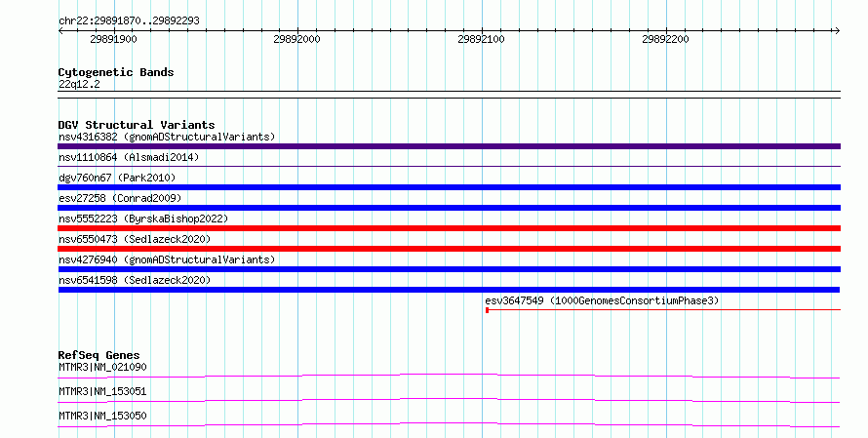Click the red nsv6550473 variant bar
Viewport: 868px width, 438px height.
point(449,249)
